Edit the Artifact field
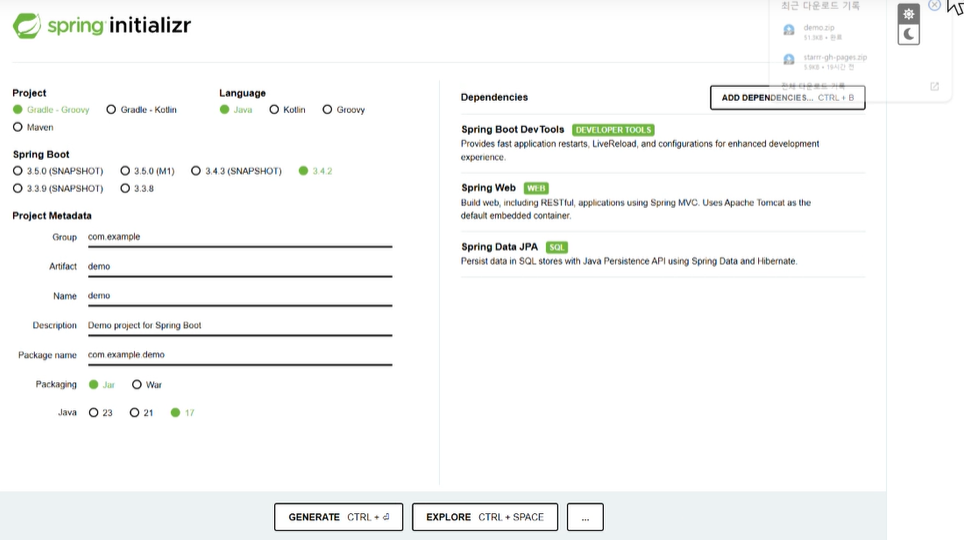Image resolution: width=964 pixels, height=540 pixels. pos(240,267)
